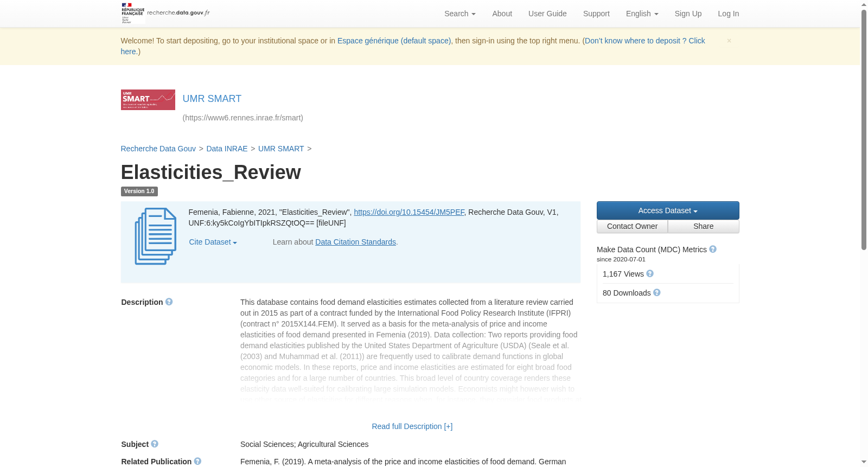
Task: Open the Views help question-mark icon
Action: tap(650, 274)
